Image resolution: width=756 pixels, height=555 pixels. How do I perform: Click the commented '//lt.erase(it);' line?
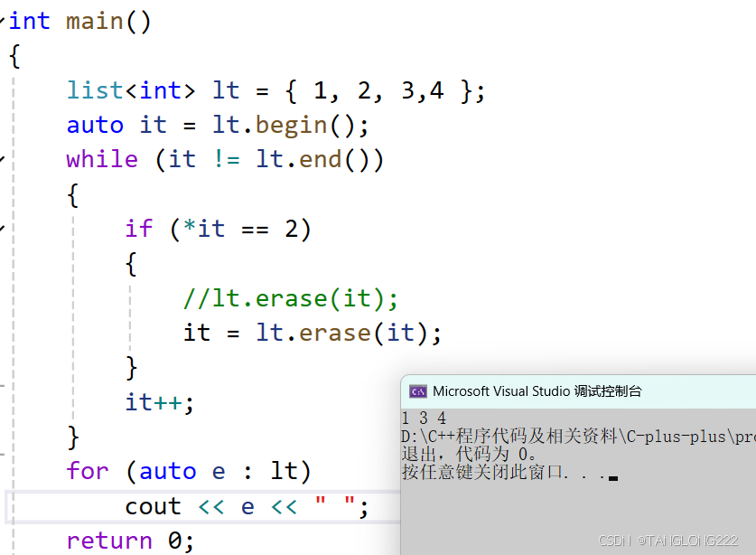click(x=291, y=298)
